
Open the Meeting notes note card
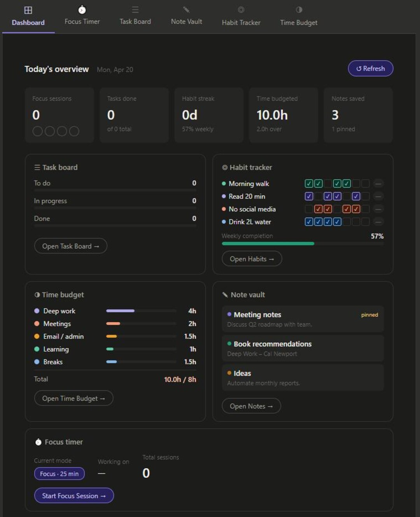(303, 319)
